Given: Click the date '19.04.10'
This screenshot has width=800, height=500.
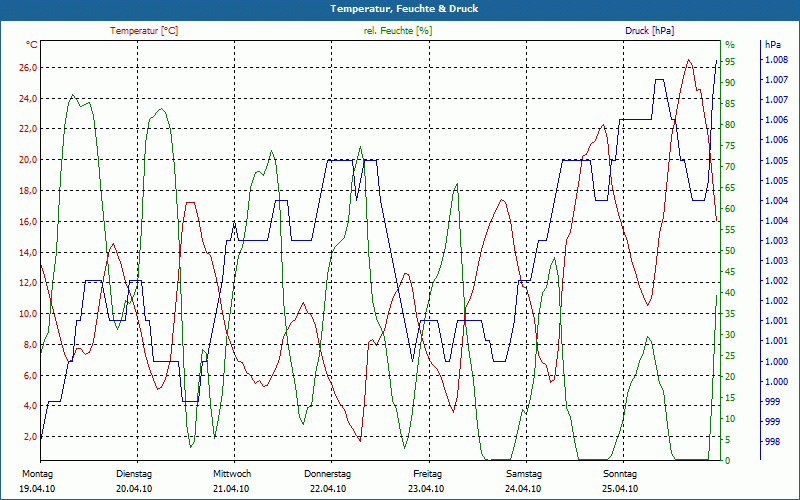Looking at the screenshot, I should point(37,489).
